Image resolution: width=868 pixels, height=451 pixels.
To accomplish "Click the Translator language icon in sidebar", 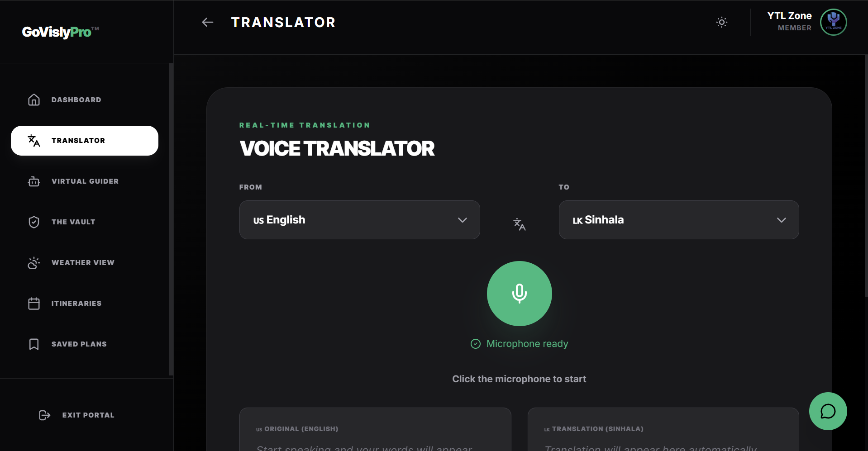I will pos(34,141).
